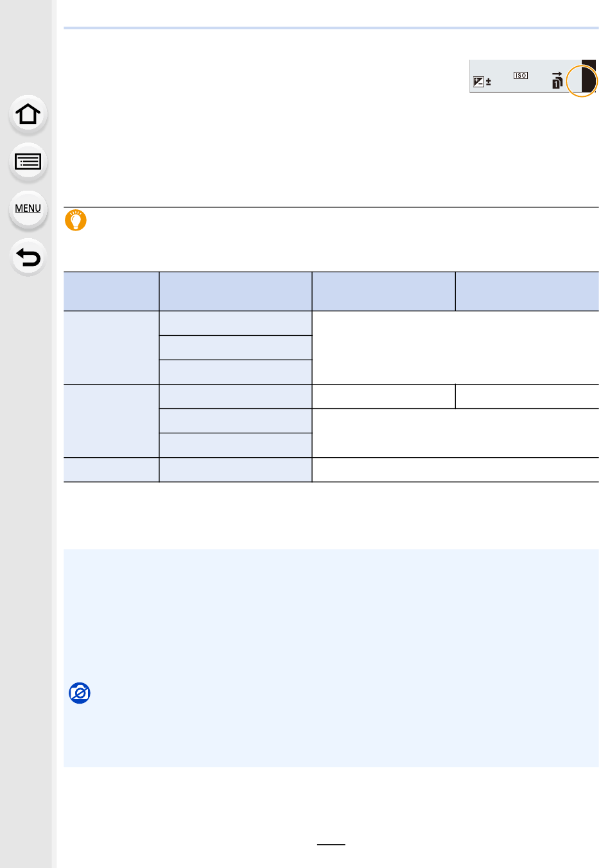This screenshot has height=868, width=610.
Task: Go to the Home page icon
Action: point(28,114)
